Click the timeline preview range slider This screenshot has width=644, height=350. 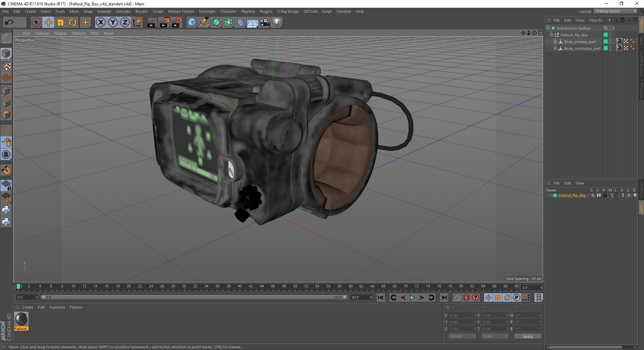[194, 297]
